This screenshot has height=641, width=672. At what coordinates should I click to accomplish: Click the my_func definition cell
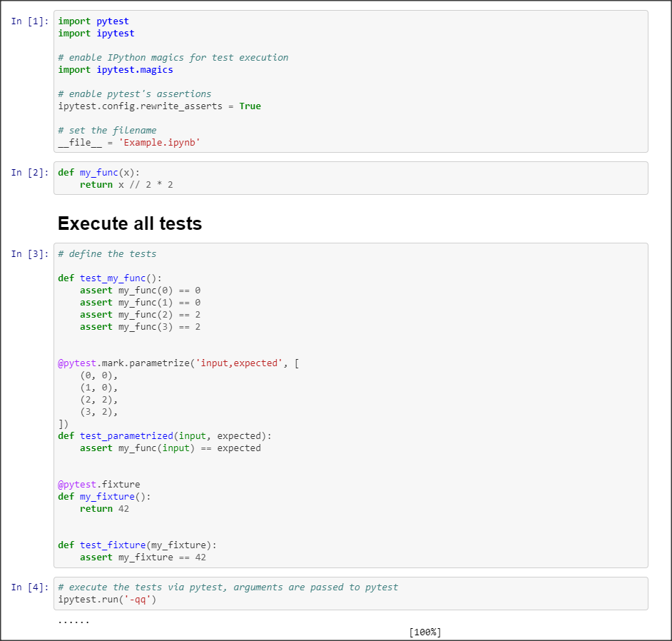(114, 178)
